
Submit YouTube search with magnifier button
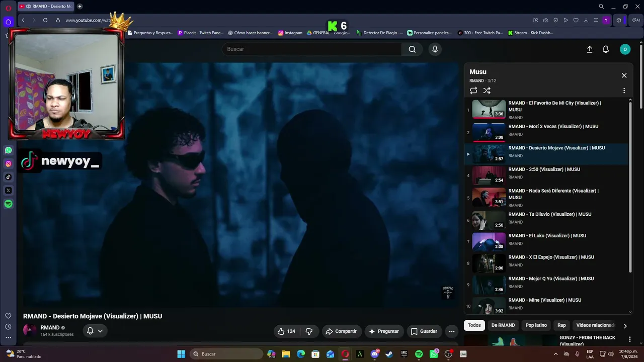(412, 49)
